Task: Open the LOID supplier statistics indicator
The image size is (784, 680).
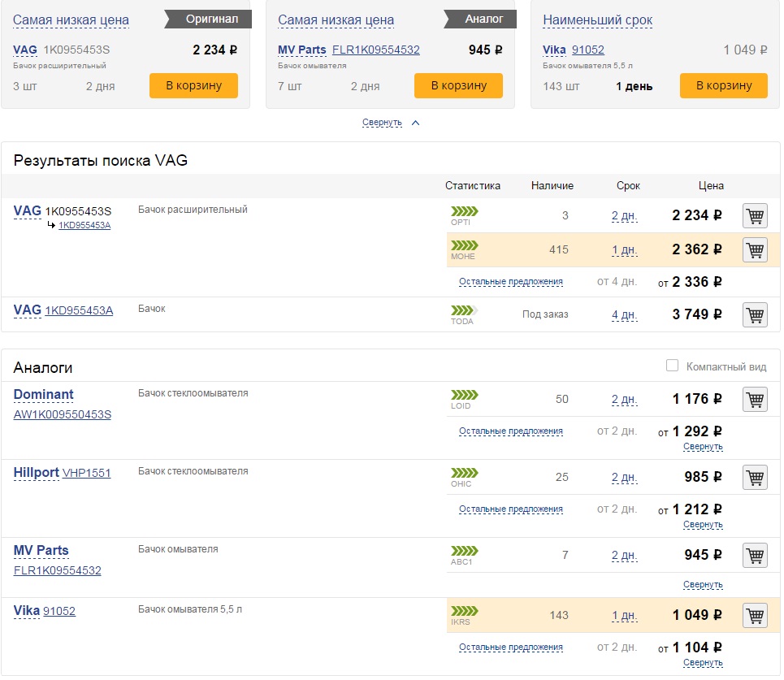Action: [465, 395]
